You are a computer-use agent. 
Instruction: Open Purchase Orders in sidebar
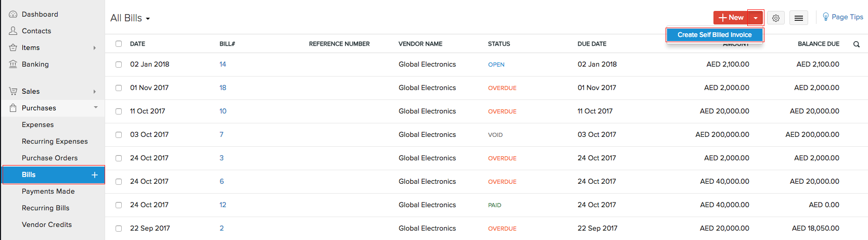[x=49, y=158]
